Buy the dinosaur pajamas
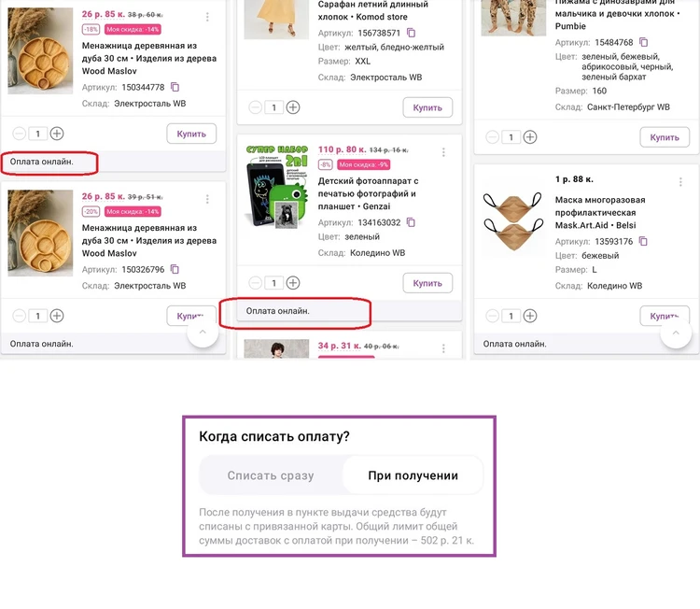The width and height of the screenshot is (700, 609). (665, 137)
